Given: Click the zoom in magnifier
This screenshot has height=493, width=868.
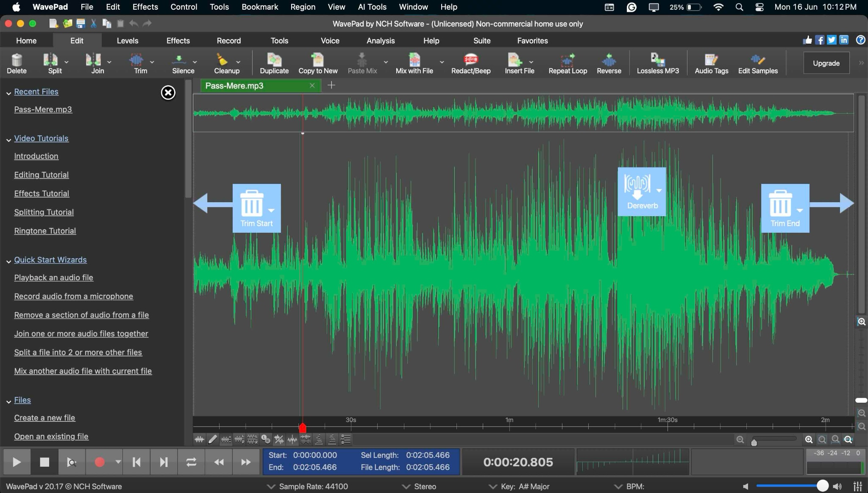Looking at the screenshot, I should 809,440.
